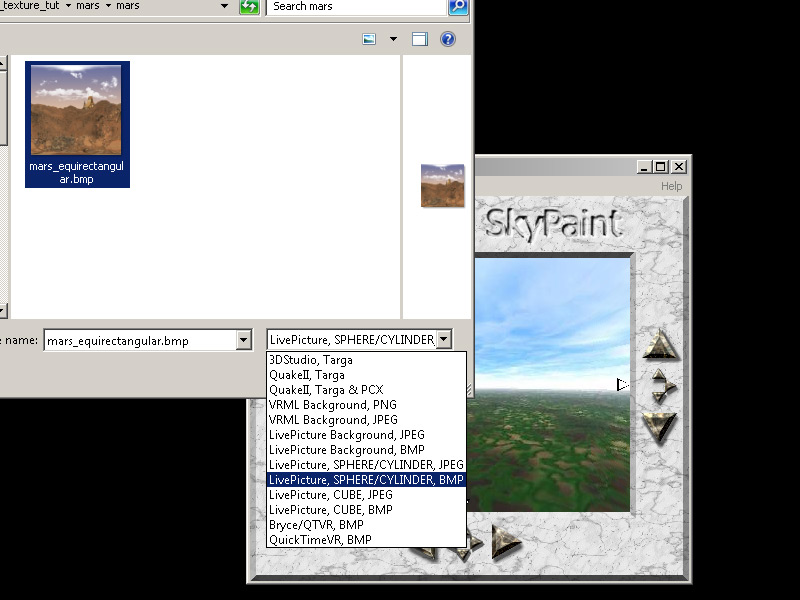Choose QuickTimeVR, BMP option
This screenshot has width=800, height=600.
[x=366, y=540]
